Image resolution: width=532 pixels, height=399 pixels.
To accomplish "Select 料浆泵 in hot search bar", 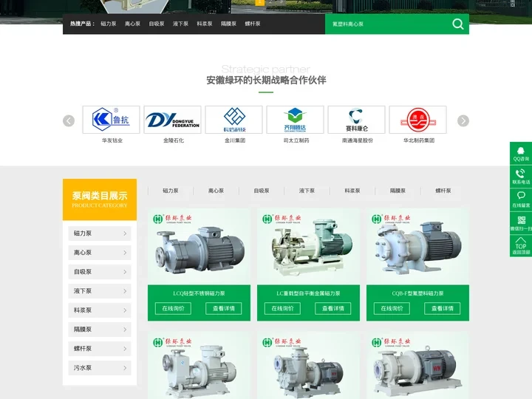I will click(x=205, y=24).
